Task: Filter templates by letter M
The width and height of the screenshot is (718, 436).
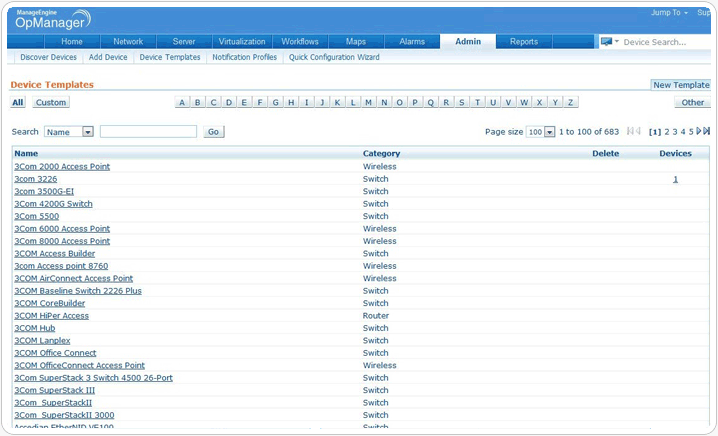Action: click(x=368, y=103)
